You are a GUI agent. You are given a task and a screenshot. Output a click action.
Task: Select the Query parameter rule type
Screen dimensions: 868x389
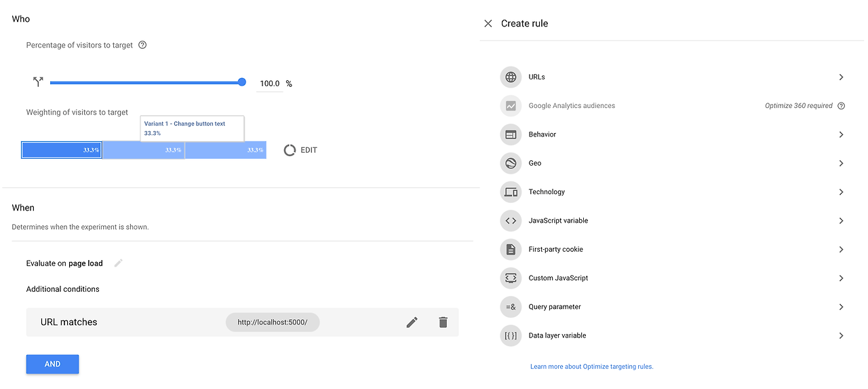click(555, 307)
